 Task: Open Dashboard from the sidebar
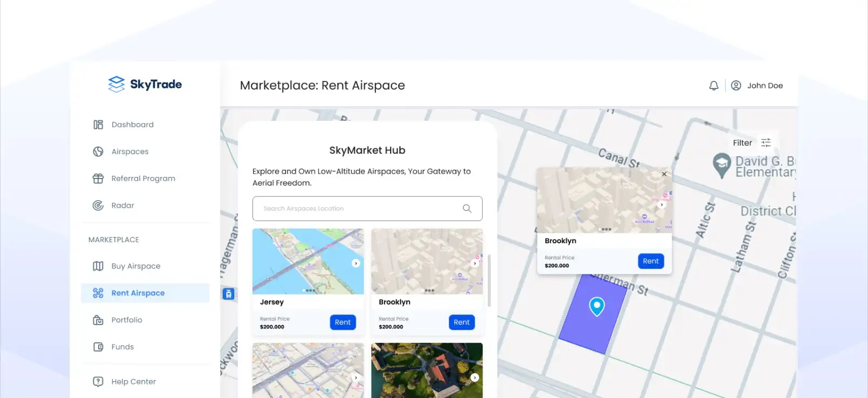[x=132, y=125]
